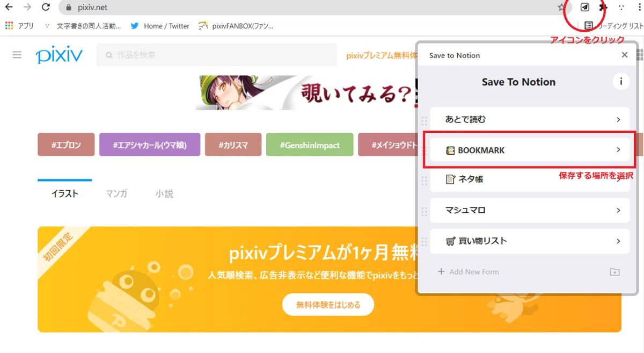Switch to the 小説 tab
The image size is (644, 353).
(x=164, y=193)
